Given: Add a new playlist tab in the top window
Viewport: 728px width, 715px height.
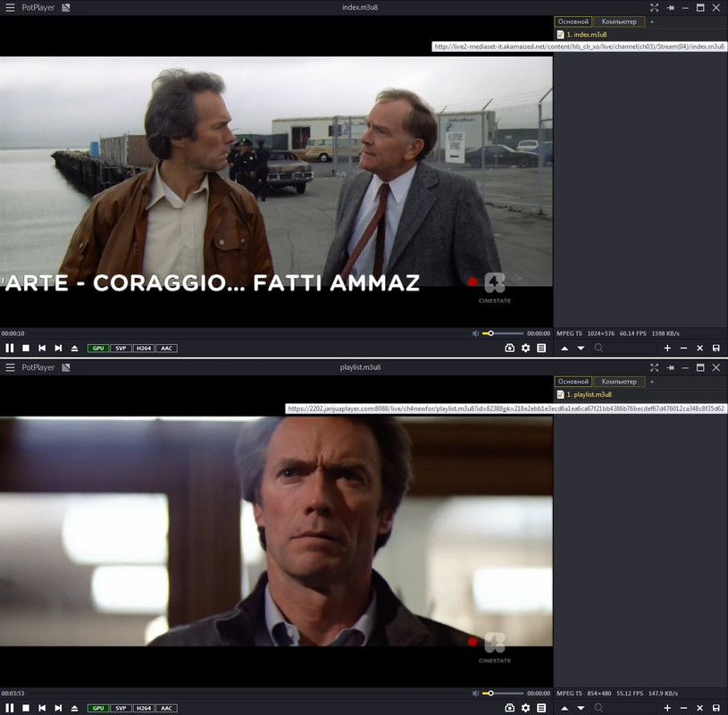Looking at the screenshot, I should click(x=652, y=21).
